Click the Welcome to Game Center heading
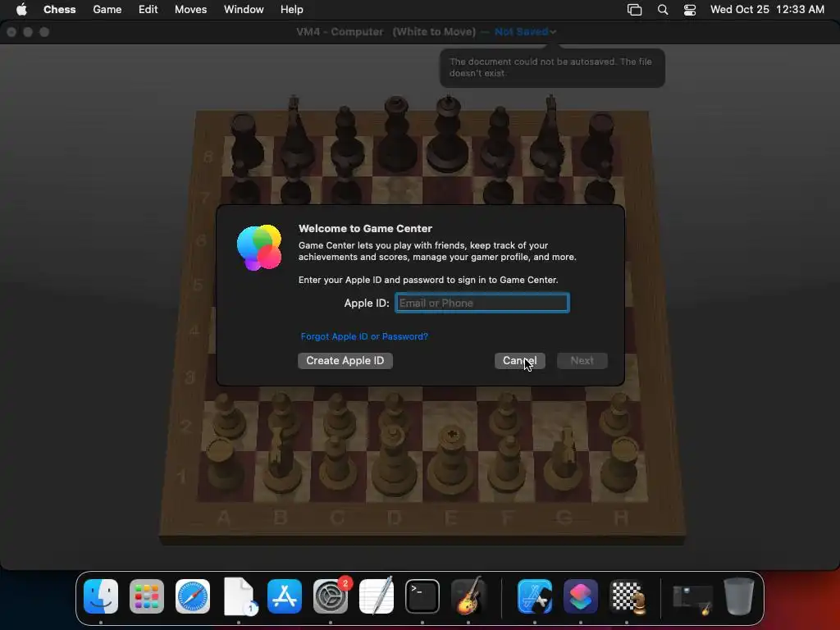The image size is (840, 630). tap(365, 228)
